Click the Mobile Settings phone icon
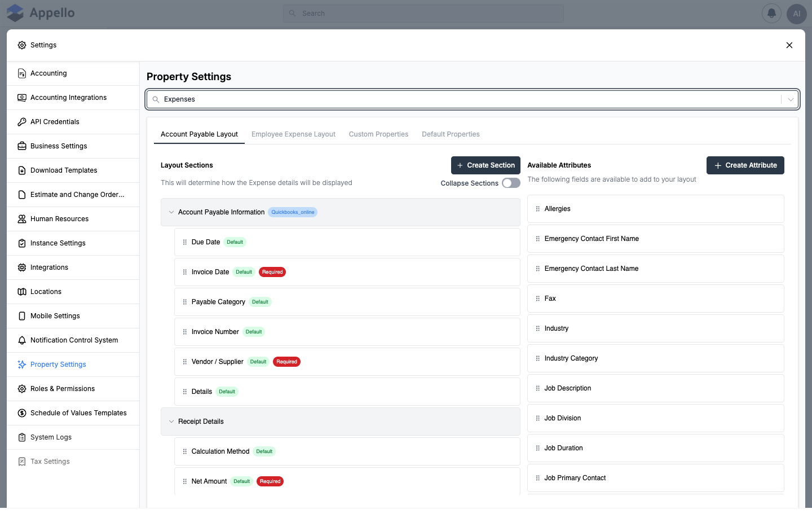 [22, 316]
